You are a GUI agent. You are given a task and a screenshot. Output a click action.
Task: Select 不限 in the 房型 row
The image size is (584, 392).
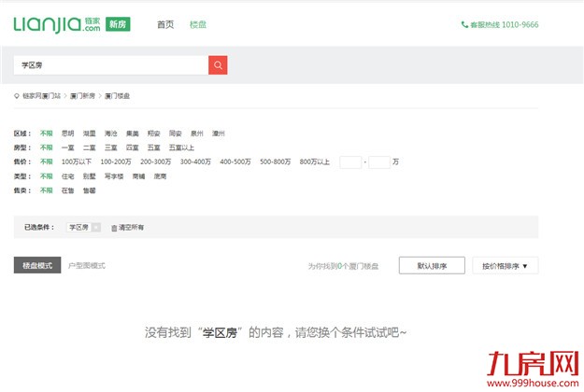pyautogui.click(x=47, y=147)
